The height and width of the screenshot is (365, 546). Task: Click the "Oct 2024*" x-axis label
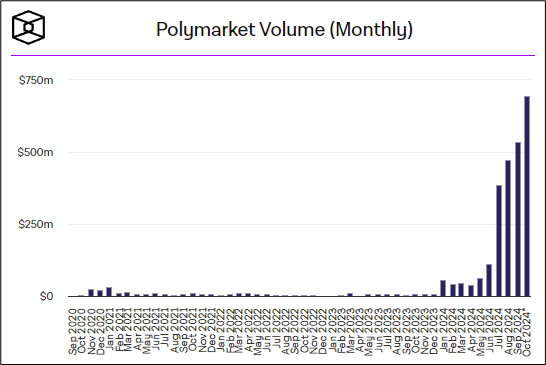coord(526,332)
